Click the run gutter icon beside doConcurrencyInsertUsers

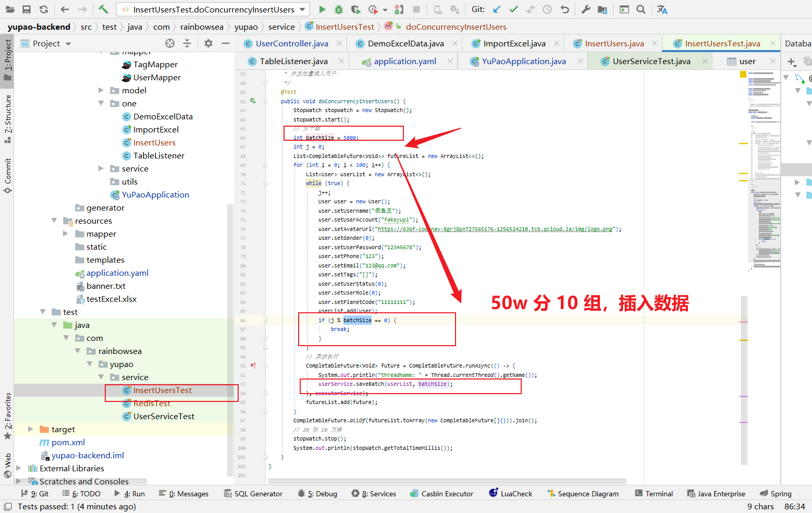click(x=253, y=101)
